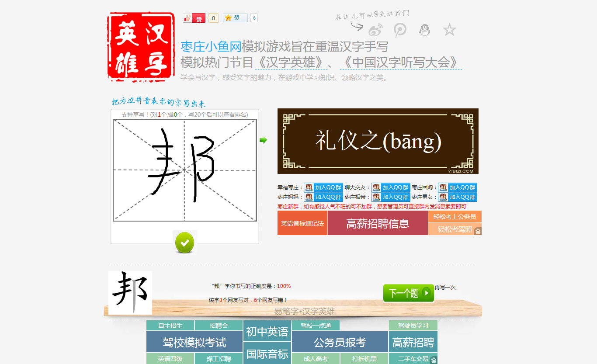Click the star favorite button
The width and height of the screenshot is (597, 364).
[235, 18]
